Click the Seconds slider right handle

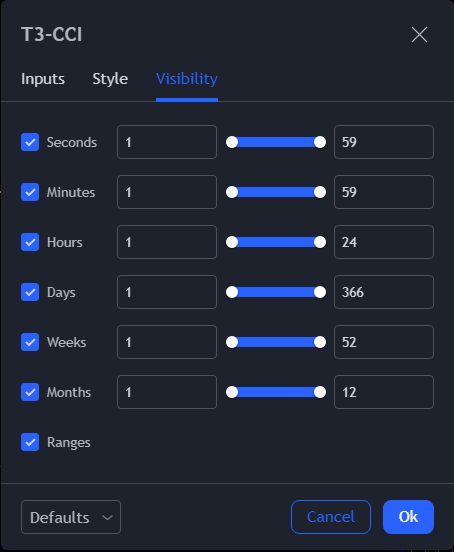(320, 142)
